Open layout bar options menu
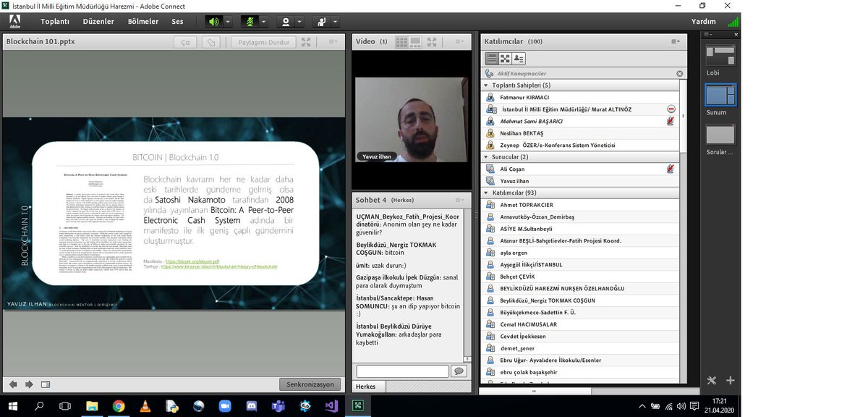The image size is (868, 417). tap(708, 34)
